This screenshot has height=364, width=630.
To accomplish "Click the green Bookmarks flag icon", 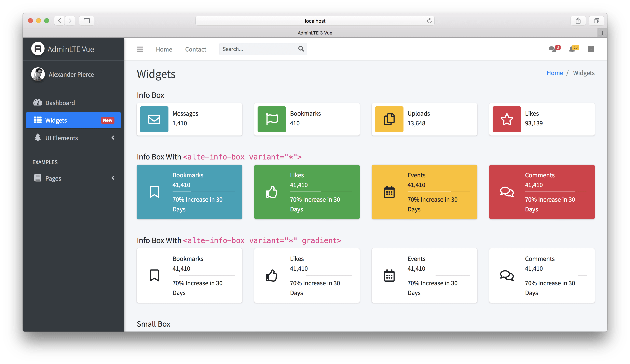I will click(272, 119).
